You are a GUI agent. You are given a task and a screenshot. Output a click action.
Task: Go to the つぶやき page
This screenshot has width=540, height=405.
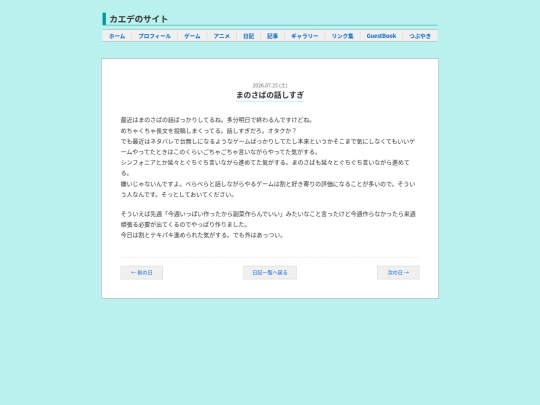point(420,36)
